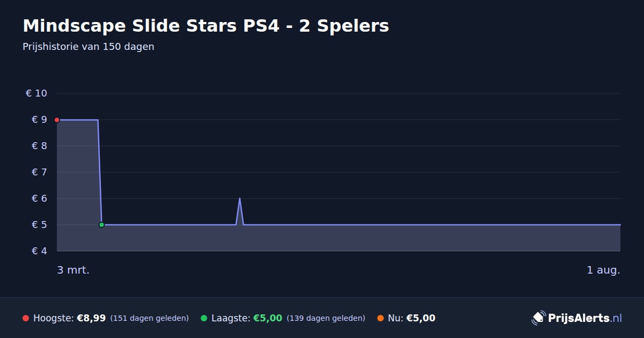The height and width of the screenshot is (338, 644).
Task: Click the green dot next to Laagste legend
Action: click(x=204, y=318)
